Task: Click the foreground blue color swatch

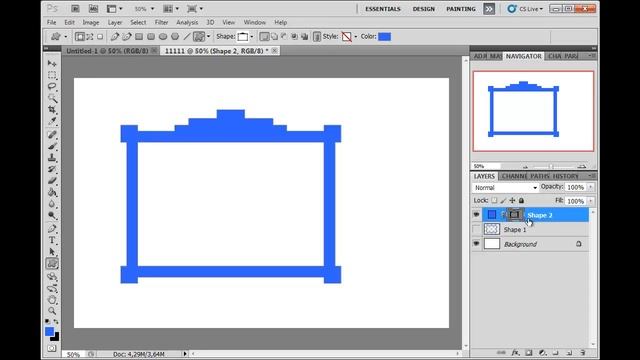Action: 49,331
